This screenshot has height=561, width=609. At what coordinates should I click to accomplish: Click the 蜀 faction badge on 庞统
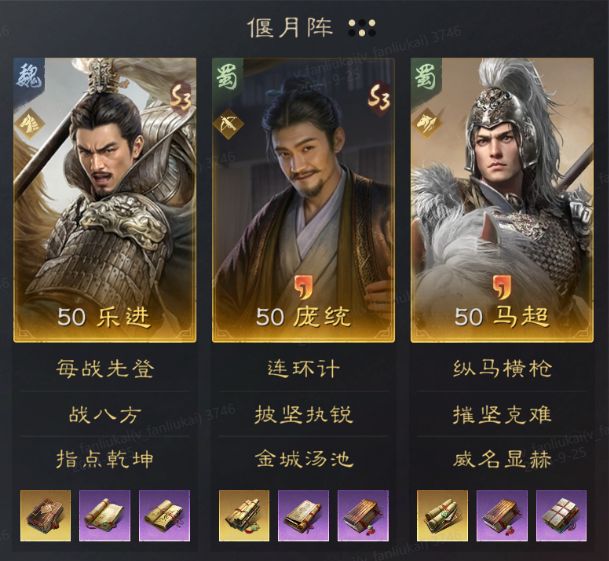tap(228, 75)
